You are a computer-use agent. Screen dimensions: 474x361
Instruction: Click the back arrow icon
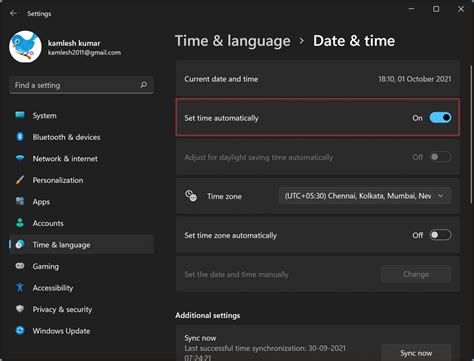click(13, 13)
